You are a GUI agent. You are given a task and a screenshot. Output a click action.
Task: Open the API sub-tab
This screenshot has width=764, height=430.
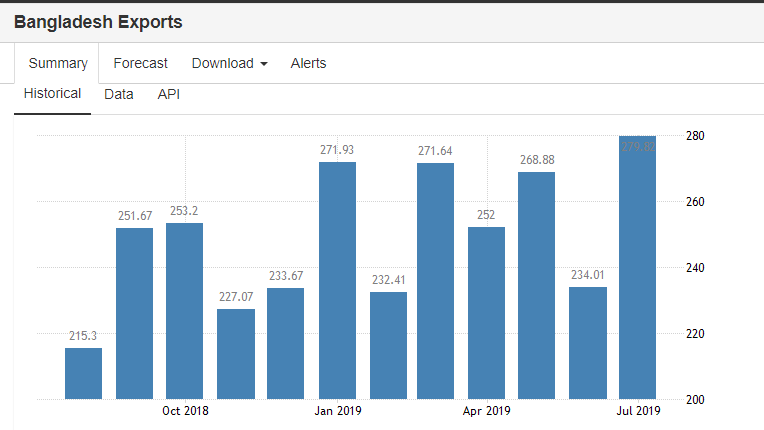(169, 94)
